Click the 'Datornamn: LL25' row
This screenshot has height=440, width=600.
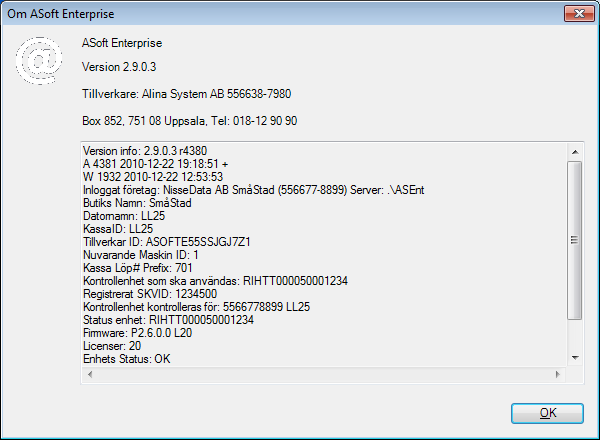click(x=124, y=216)
